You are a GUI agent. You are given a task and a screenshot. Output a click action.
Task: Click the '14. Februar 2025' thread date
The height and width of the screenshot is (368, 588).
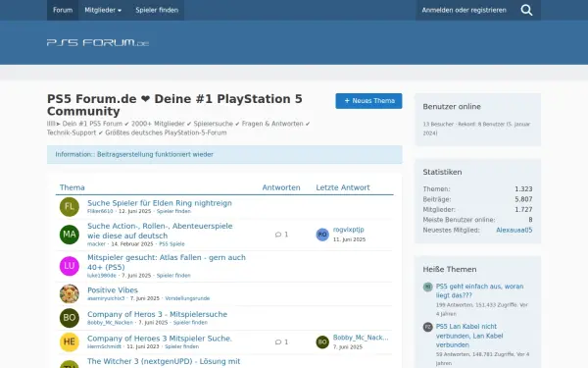(132, 244)
